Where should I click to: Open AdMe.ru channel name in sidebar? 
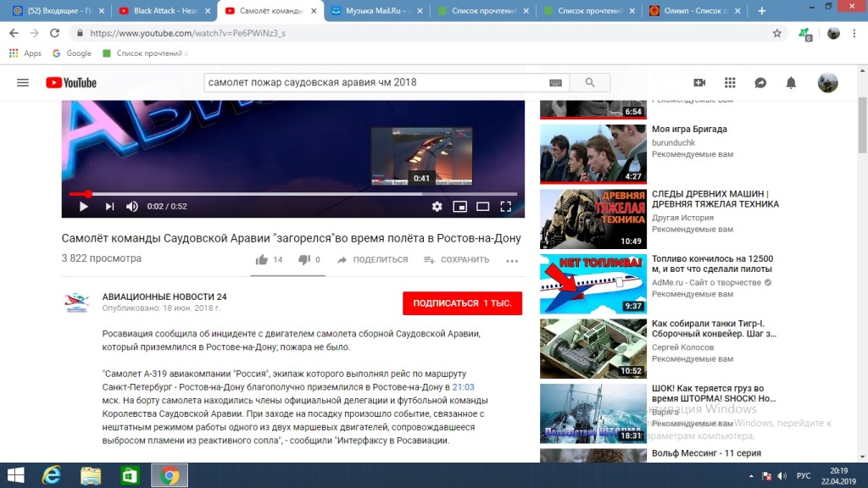tap(706, 282)
